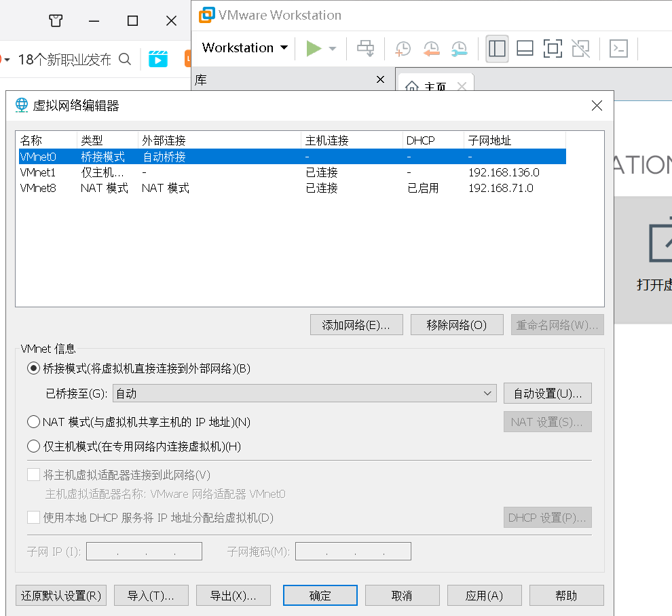Select the VMnet8 network row
This screenshot has height=616, width=672.
[x=293, y=188]
